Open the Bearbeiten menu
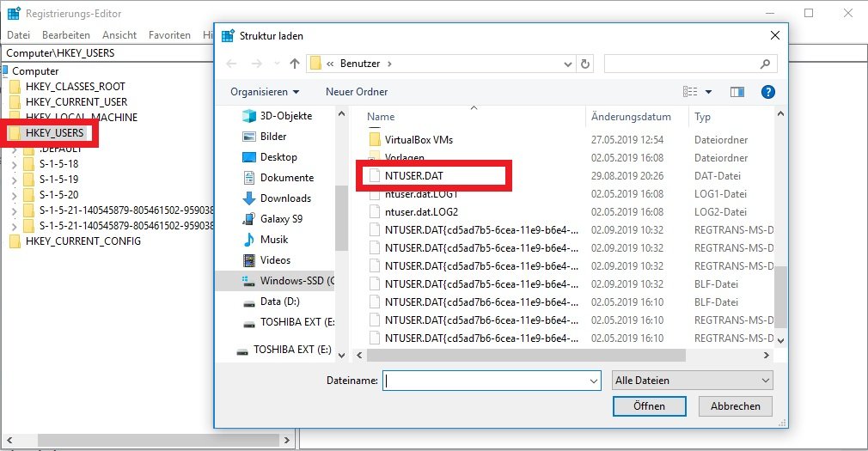This screenshot has width=868, height=451. click(x=66, y=35)
